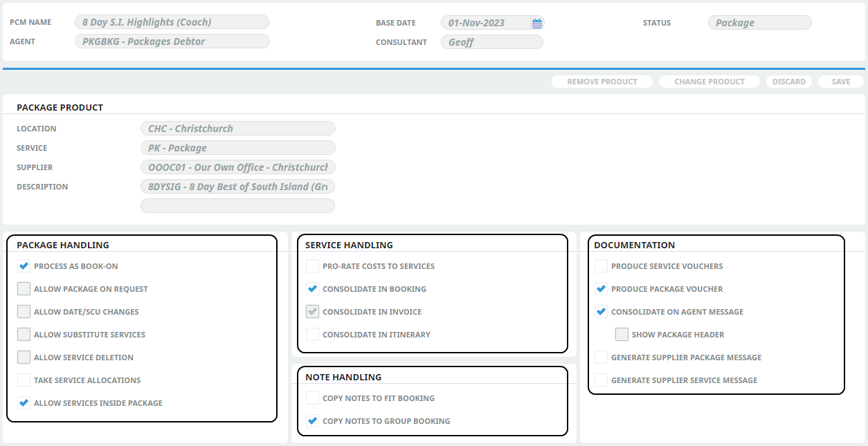Click the Remove Product button

point(602,82)
